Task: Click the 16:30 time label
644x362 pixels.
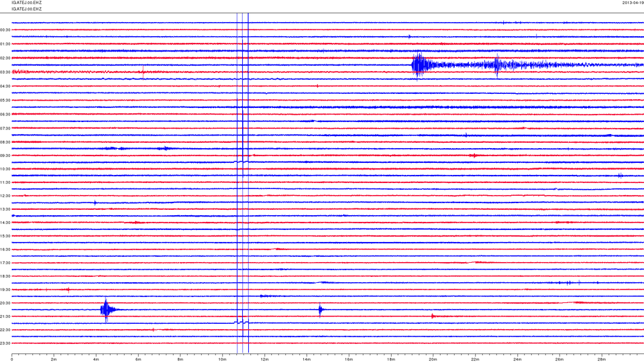Action: click(5, 249)
